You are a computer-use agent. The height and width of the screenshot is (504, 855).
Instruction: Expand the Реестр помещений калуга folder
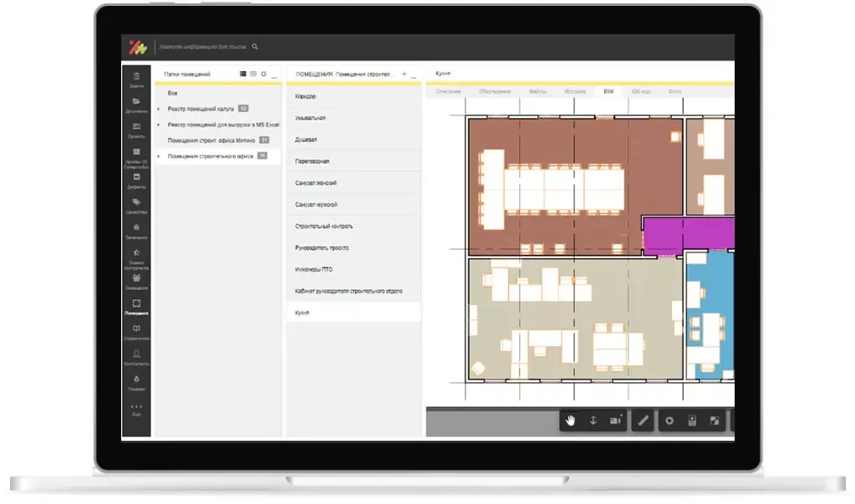[159, 109]
